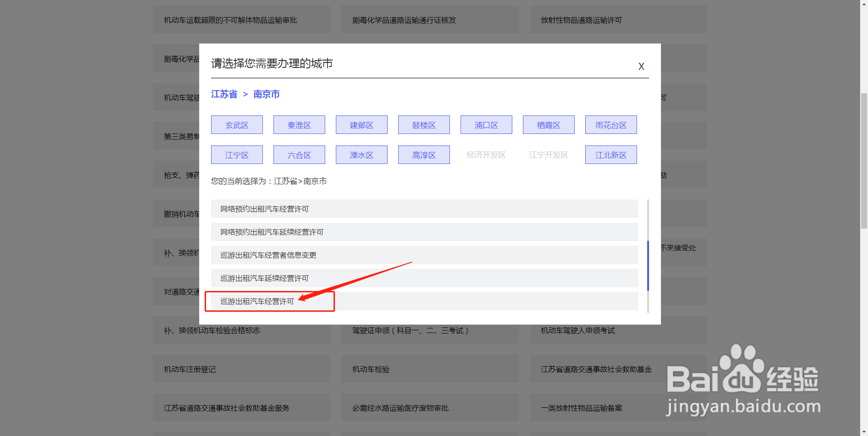Image resolution: width=868 pixels, height=436 pixels.
Task: Select the 雨花台区 district
Action: [611, 124]
